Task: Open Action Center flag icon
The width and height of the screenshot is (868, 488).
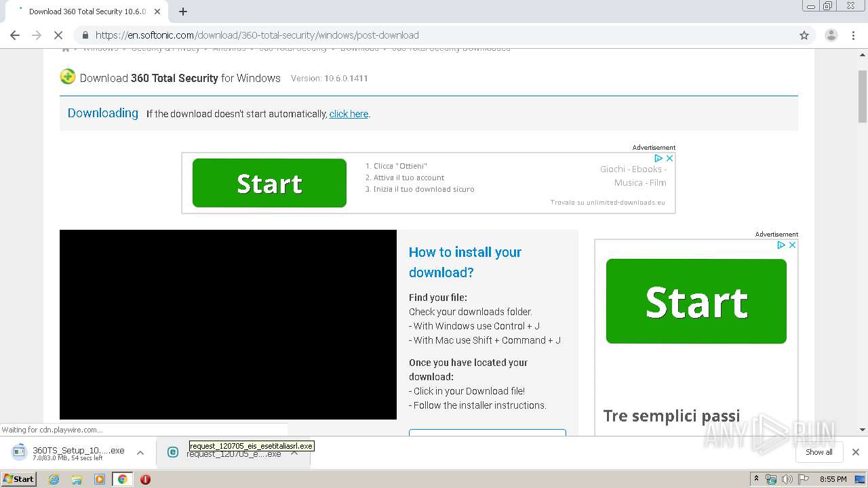Action: [x=804, y=479]
